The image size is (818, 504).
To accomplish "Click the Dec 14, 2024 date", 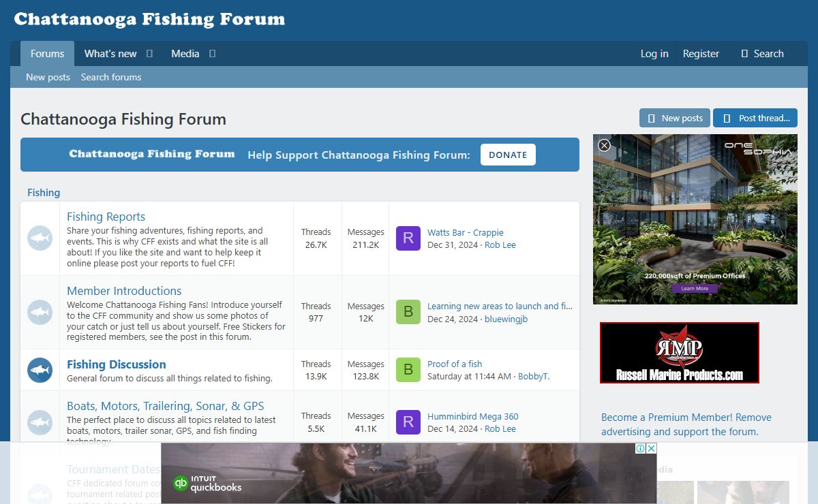I will pyautogui.click(x=453, y=428).
